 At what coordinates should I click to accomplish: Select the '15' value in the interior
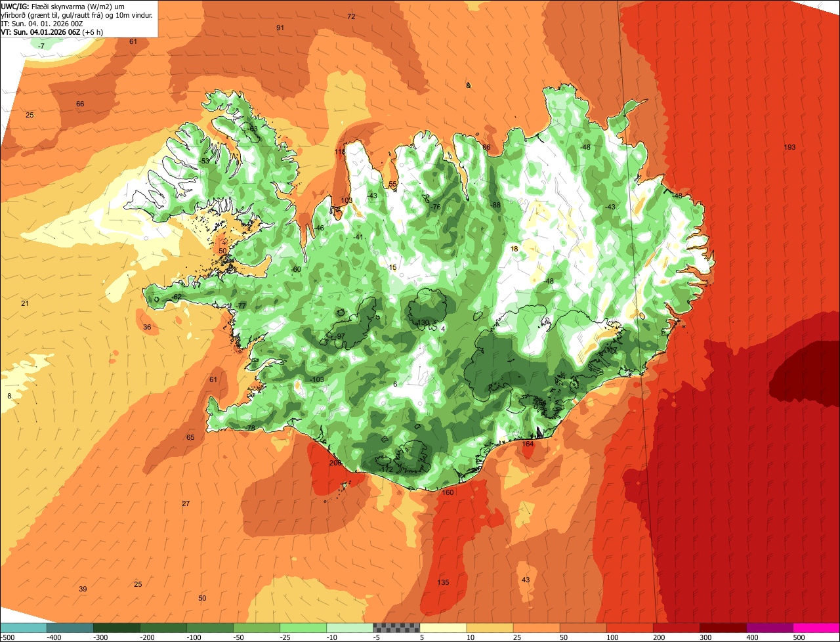pyautogui.click(x=392, y=267)
